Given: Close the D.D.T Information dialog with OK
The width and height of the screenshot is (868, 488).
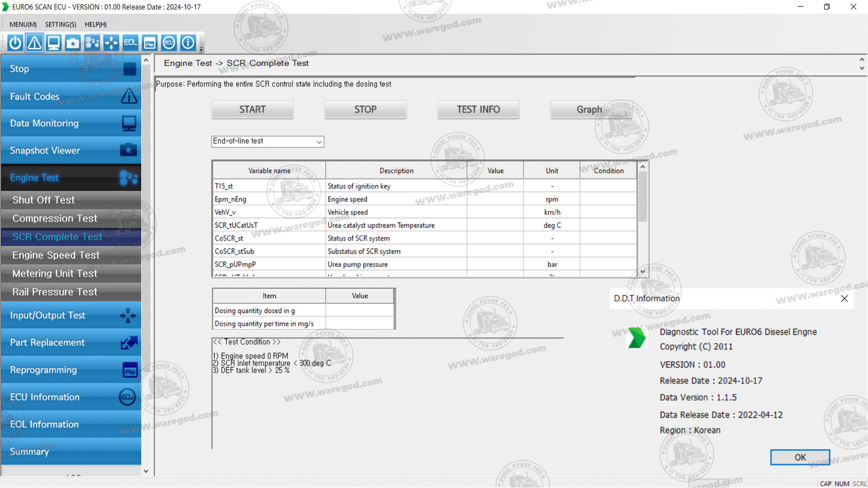Looking at the screenshot, I should 800,457.
